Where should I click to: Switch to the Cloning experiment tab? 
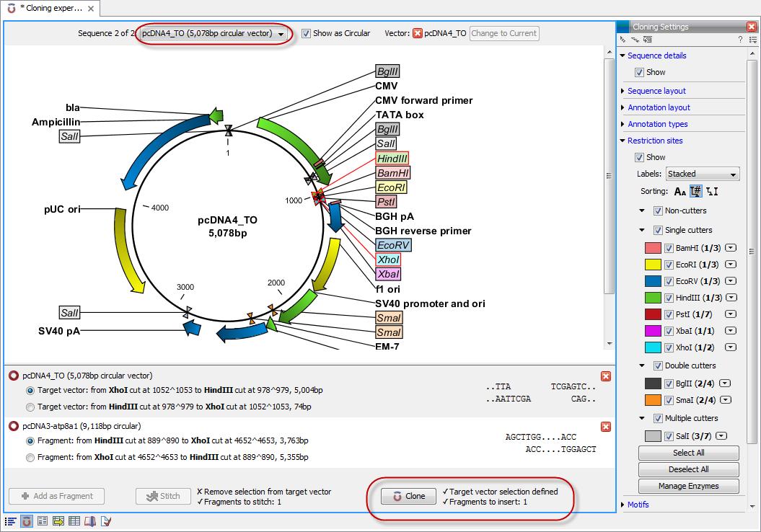coord(48,8)
